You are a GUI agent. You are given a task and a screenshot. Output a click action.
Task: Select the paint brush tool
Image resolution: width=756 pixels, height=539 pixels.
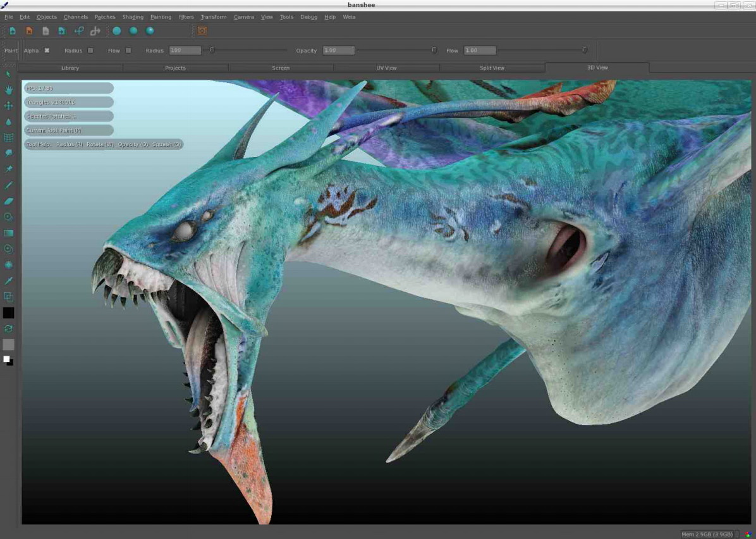8,185
